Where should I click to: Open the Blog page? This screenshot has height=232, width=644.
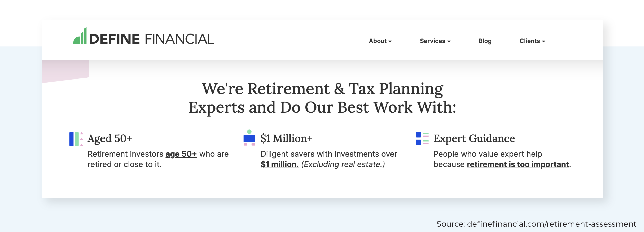pyautogui.click(x=485, y=41)
